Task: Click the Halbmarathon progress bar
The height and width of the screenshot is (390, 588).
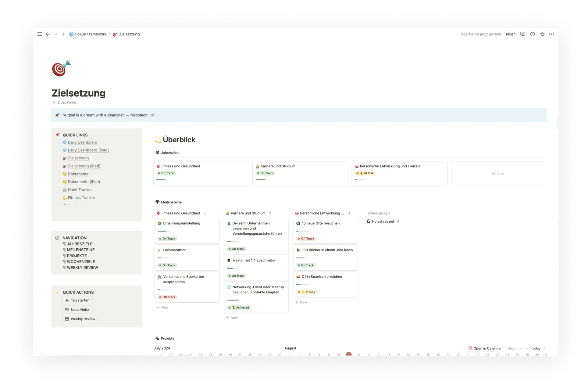Action: [x=163, y=258]
